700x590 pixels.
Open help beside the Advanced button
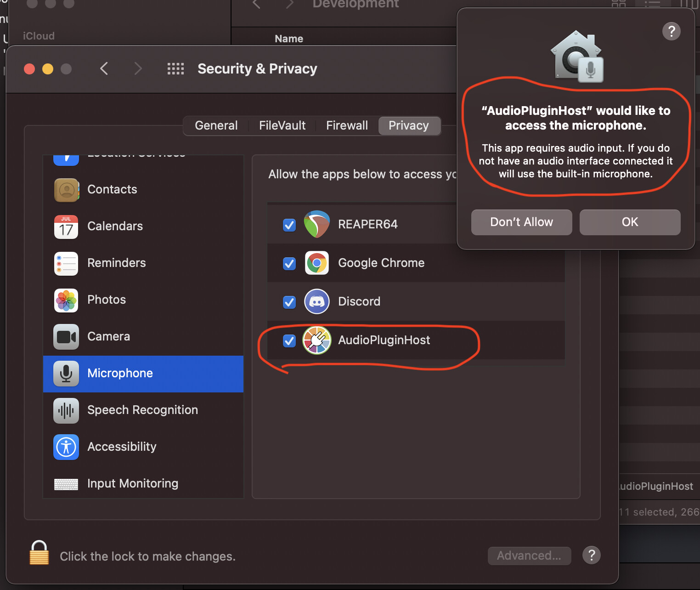click(592, 555)
